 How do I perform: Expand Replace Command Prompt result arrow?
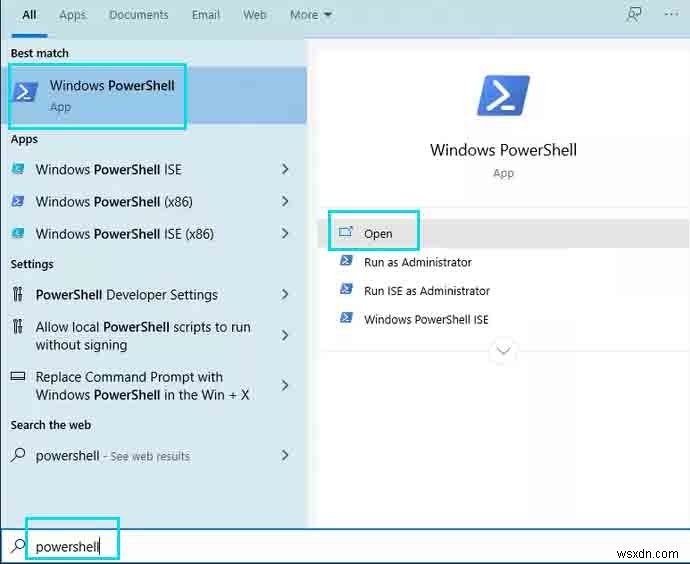pyautogui.click(x=285, y=385)
